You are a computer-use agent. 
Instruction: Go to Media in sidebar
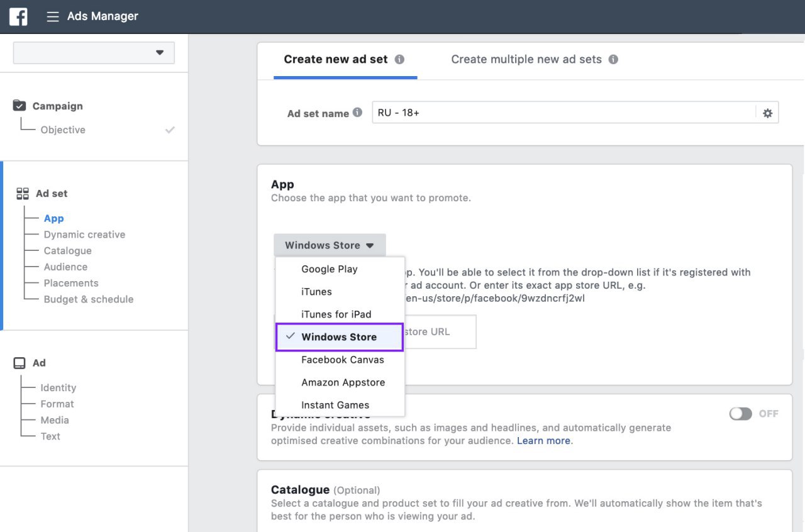click(55, 420)
